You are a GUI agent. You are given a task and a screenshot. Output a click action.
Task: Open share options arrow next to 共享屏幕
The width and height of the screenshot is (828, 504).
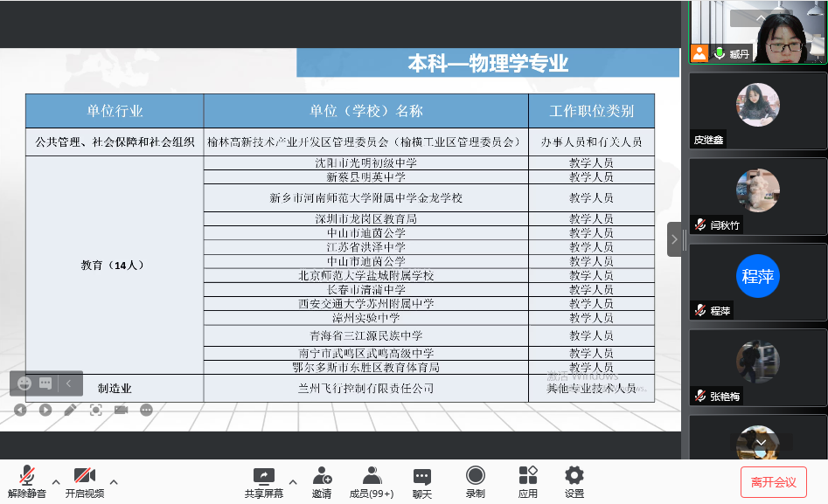pyautogui.click(x=293, y=481)
